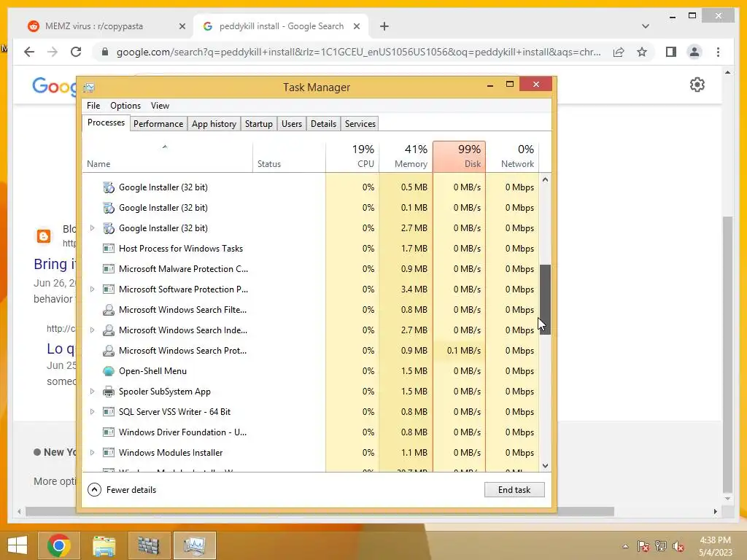Click the End task button

(x=514, y=489)
